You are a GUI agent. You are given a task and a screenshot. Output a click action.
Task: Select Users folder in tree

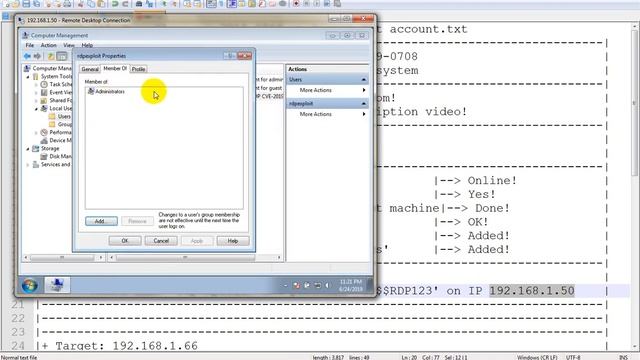point(60,116)
